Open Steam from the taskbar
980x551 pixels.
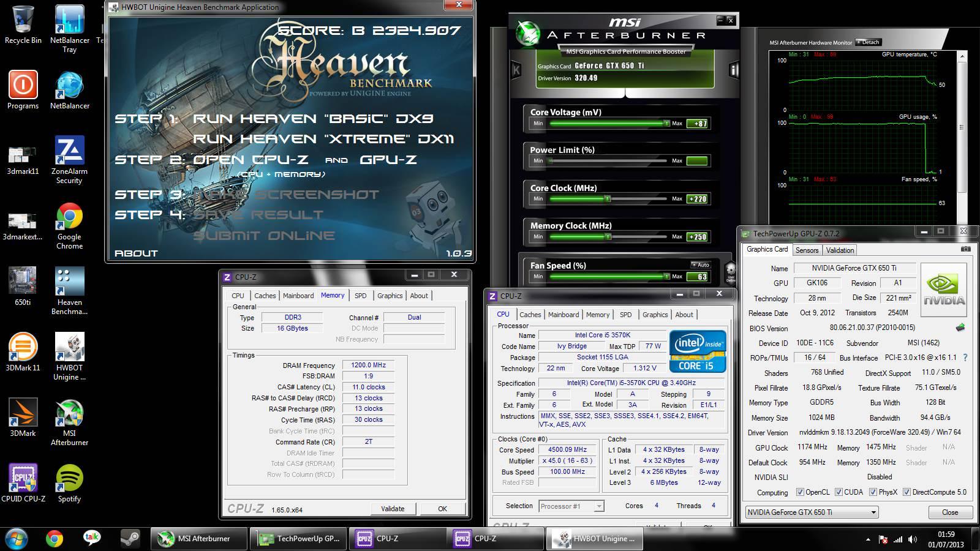click(x=129, y=538)
